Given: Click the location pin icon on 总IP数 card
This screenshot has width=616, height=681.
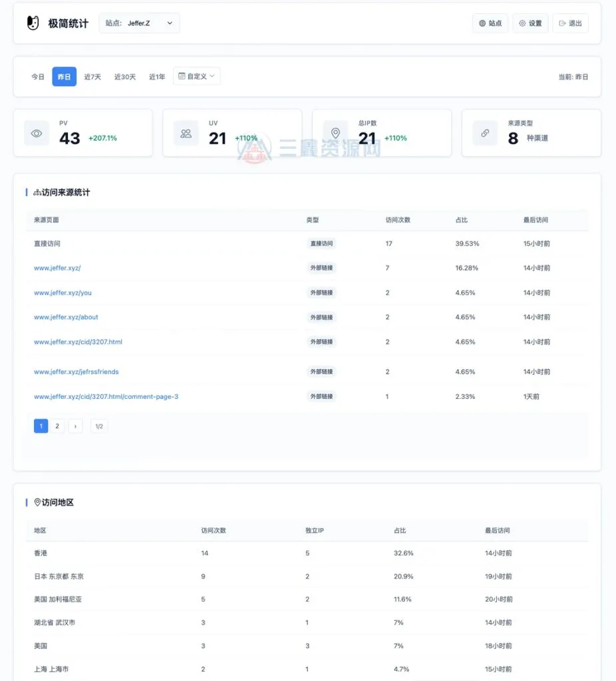Looking at the screenshot, I should [335, 133].
